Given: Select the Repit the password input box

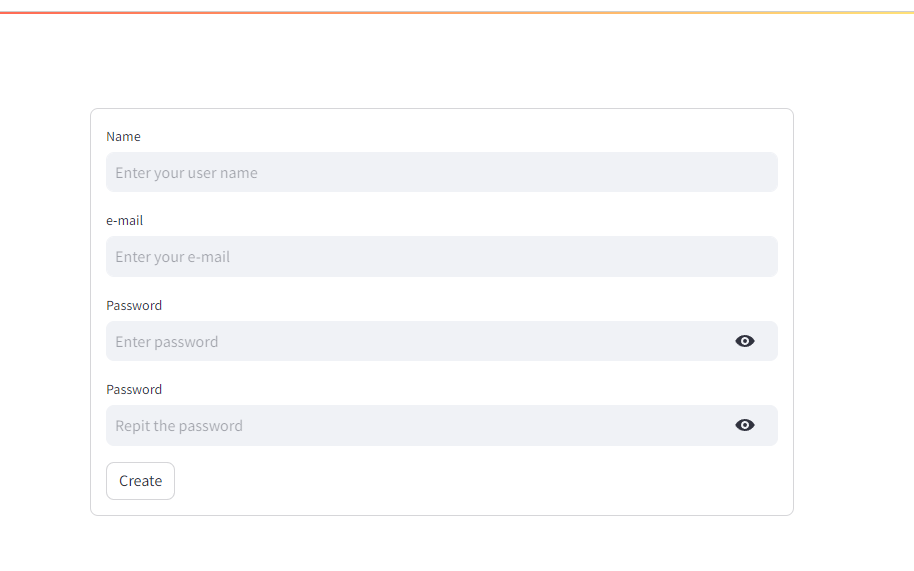Looking at the screenshot, I should [420, 425].
